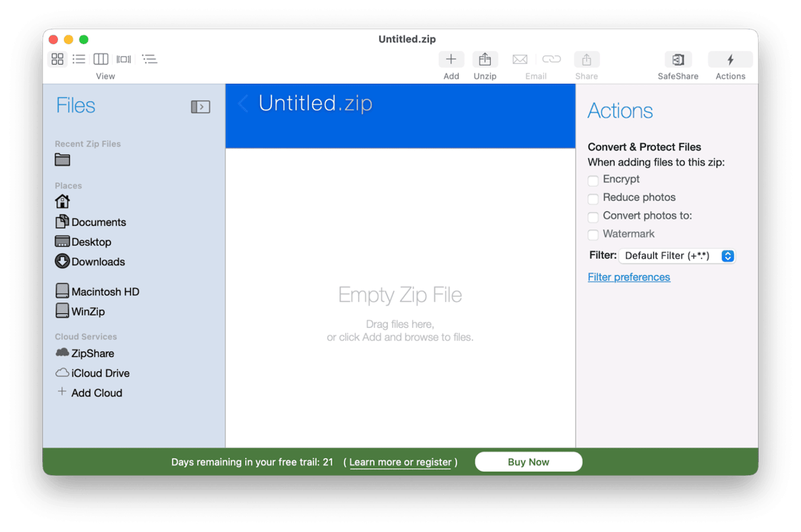Collapse the Files sidebar panel
The width and height of the screenshot is (801, 532).
coord(200,106)
